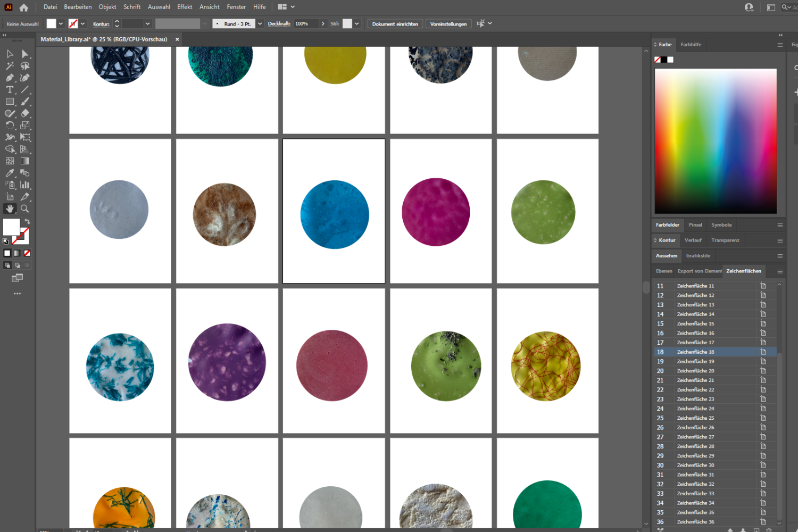Open the stroke weight dropdown
798x532 pixels.
click(148, 24)
